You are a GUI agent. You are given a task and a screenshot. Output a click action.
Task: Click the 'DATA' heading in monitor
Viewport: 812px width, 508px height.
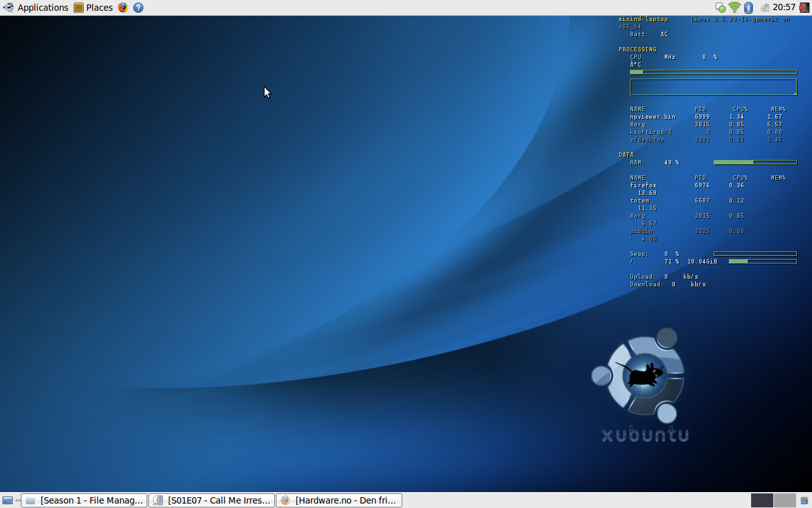point(626,155)
